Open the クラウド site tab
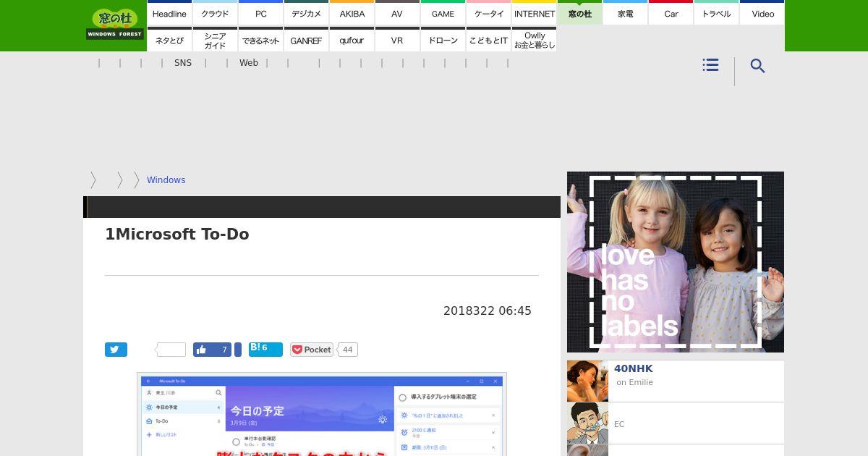868x456 pixels. click(x=215, y=13)
